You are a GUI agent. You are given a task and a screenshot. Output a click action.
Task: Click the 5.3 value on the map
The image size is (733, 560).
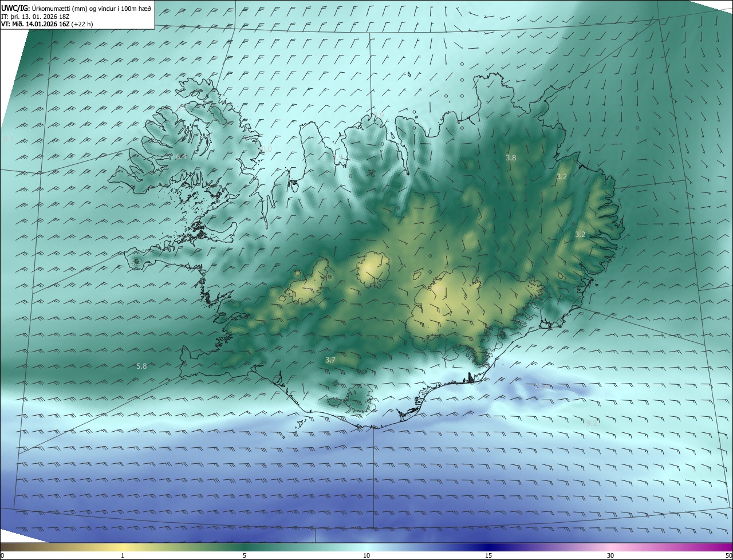tap(136, 262)
